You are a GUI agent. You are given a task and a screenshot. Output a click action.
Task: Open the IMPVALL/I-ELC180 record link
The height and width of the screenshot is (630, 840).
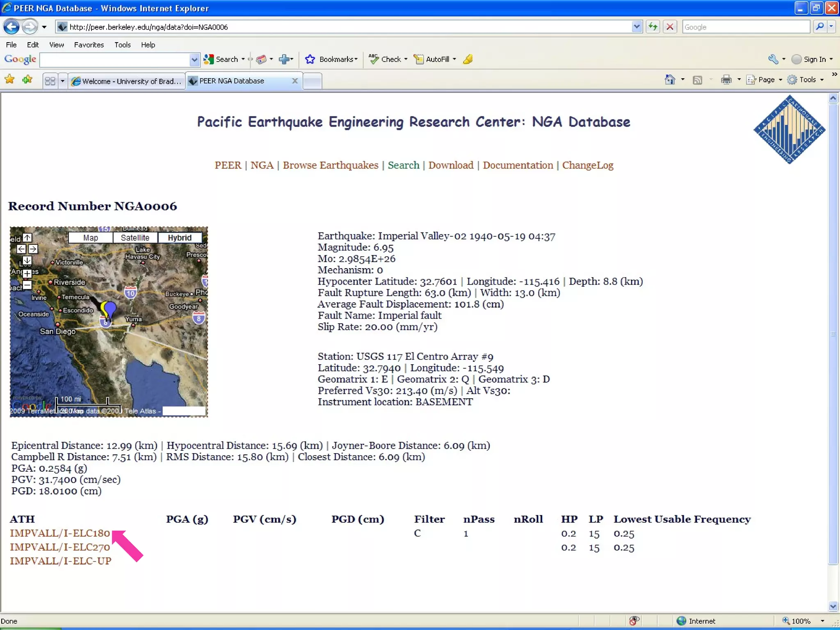(60, 533)
